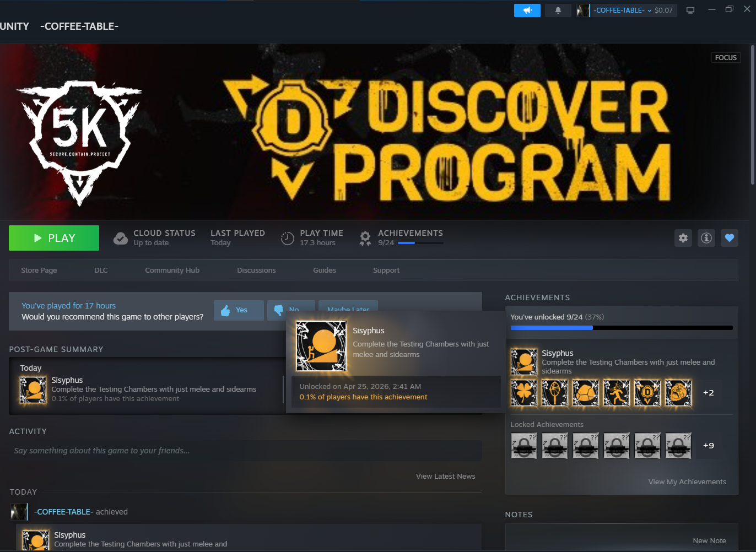Open View My Achievements link
The width and height of the screenshot is (756, 552).
687,482
